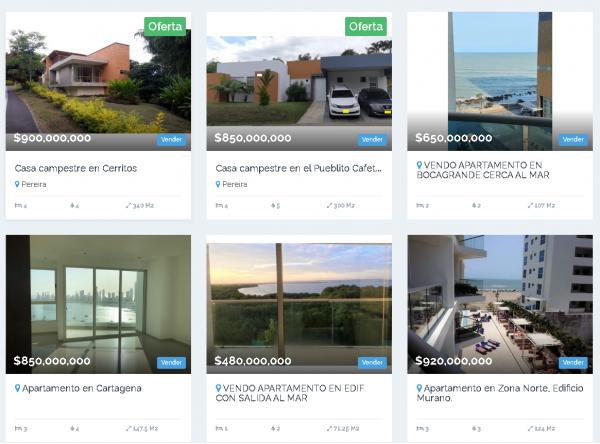
Task: Open the Apartamento en Cartagena title link
Action: pos(82,388)
